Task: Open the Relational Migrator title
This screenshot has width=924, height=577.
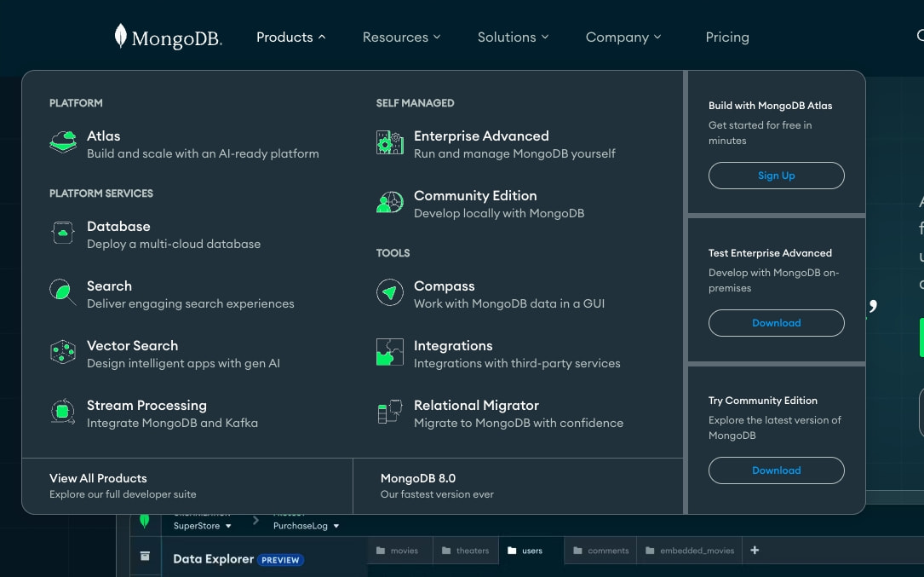Action: (x=477, y=406)
